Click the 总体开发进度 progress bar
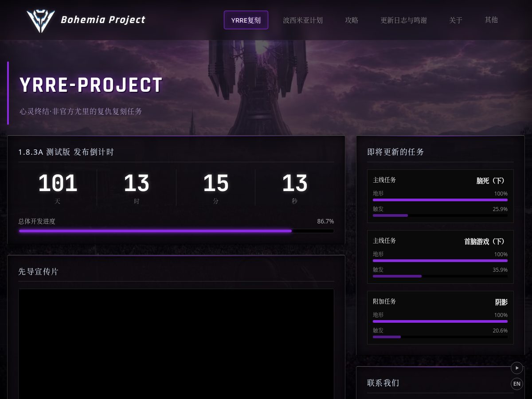 (x=176, y=231)
